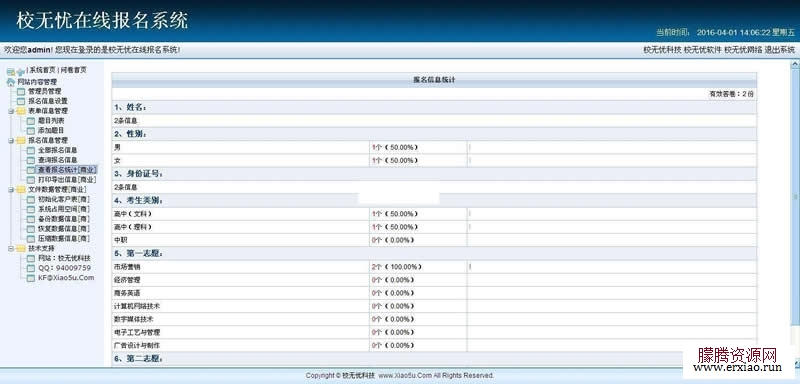Click the folder icon beside 技术支持

coord(21,249)
